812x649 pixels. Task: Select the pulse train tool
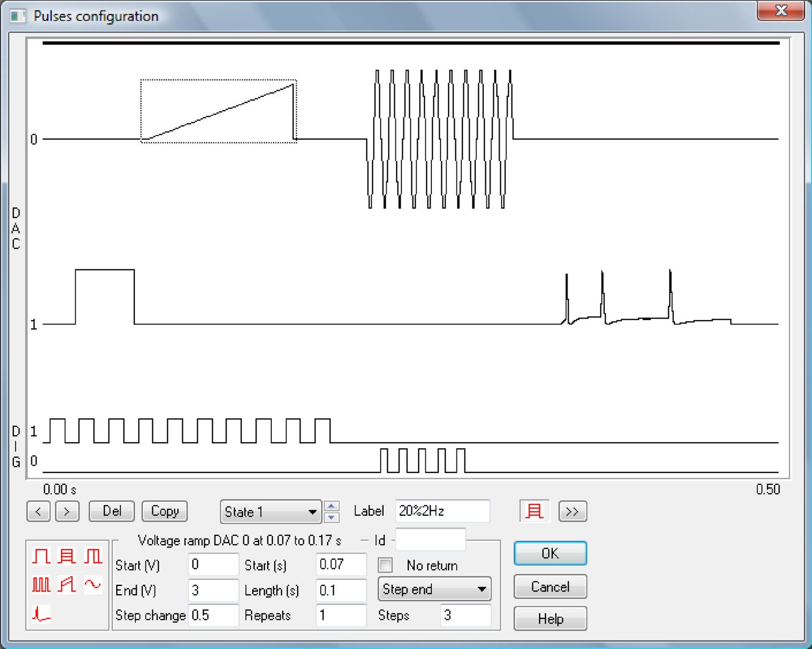[x=40, y=584]
